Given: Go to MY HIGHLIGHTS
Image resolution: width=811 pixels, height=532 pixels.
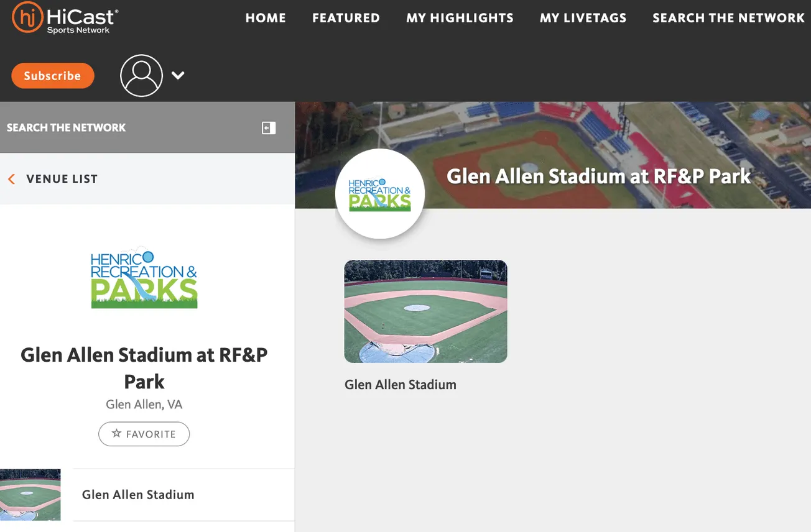Looking at the screenshot, I should point(460,18).
